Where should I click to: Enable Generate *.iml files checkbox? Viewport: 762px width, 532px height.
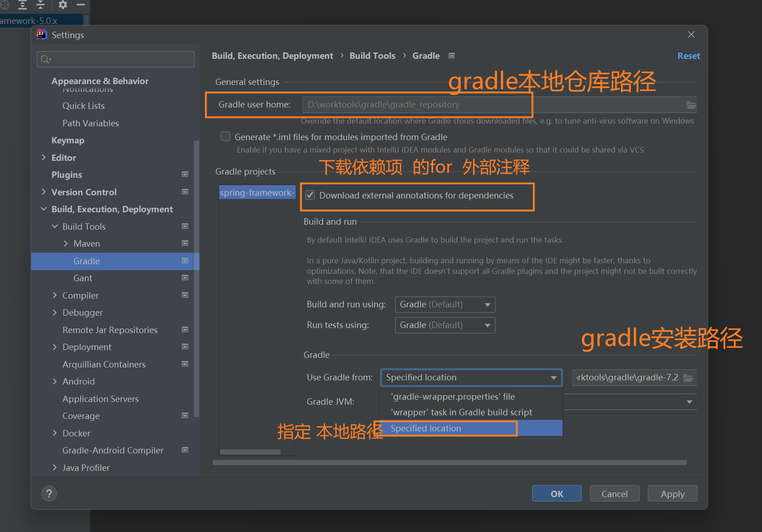[226, 137]
